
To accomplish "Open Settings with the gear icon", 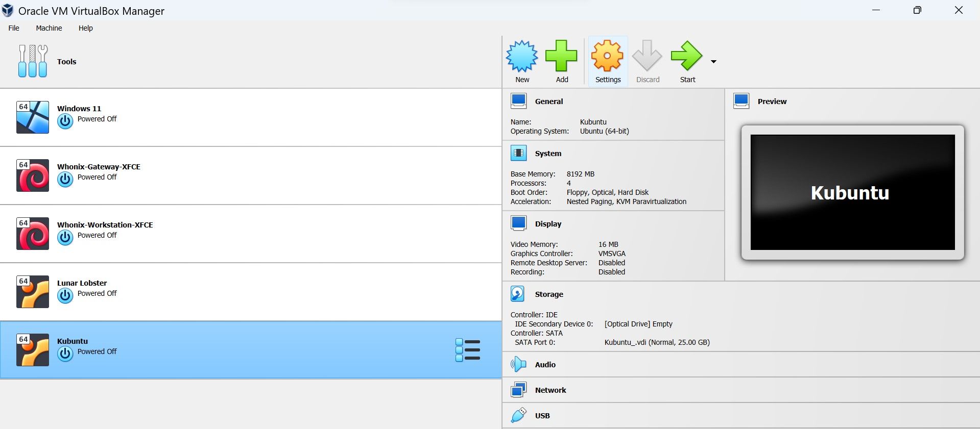I will pos(607,56).
